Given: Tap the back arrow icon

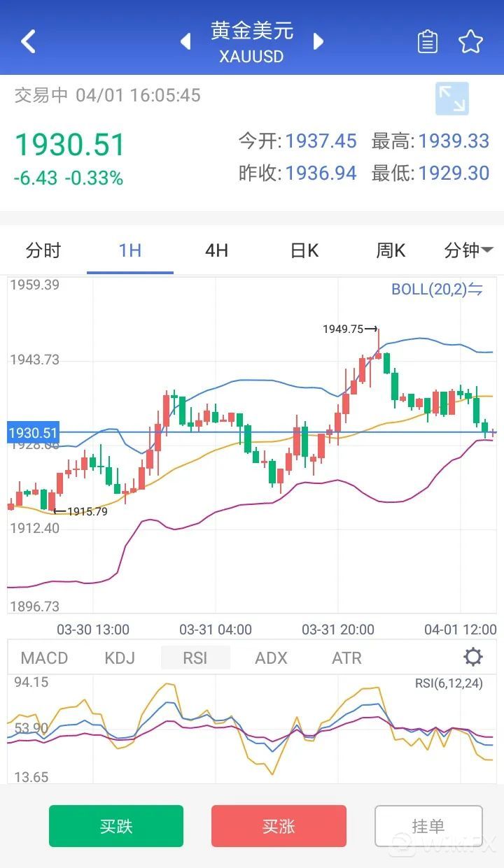Looking at the screenshot, I should pos(28,41).
